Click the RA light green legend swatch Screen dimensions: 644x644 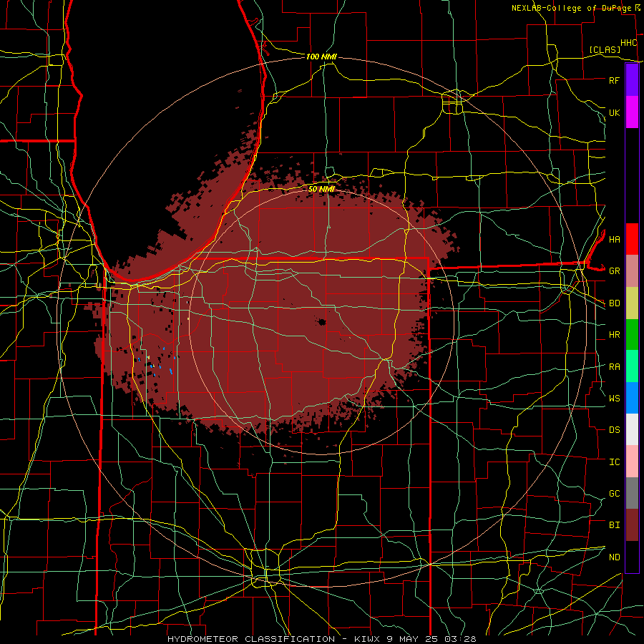click(632, 366)
